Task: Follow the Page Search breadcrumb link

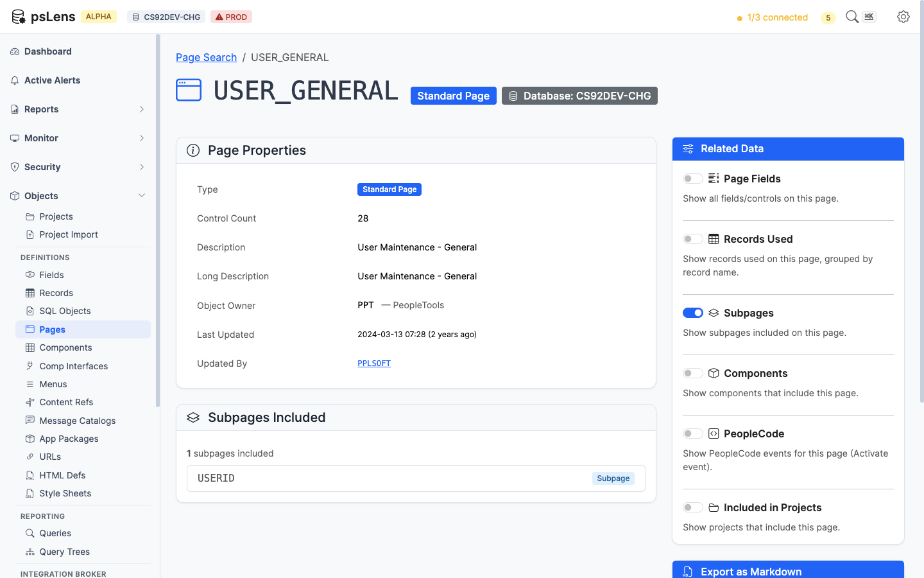Action: point(206,57)
